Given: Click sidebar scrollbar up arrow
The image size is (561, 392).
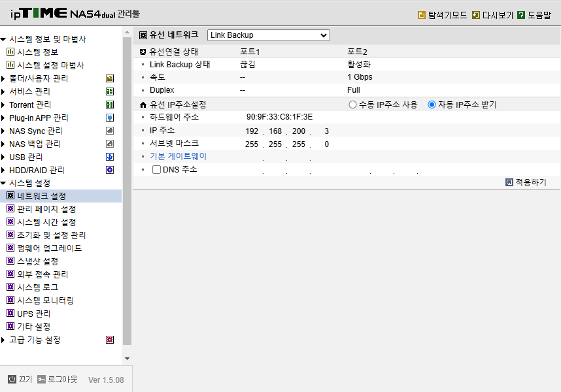Looking at the screenshot, I should [127, 32].
